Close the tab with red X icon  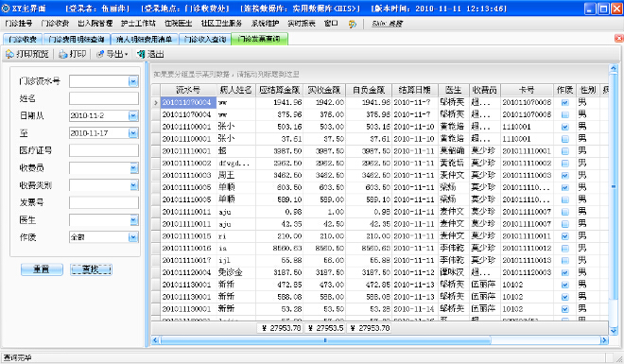pyautogui.click(x=619, y=38)
